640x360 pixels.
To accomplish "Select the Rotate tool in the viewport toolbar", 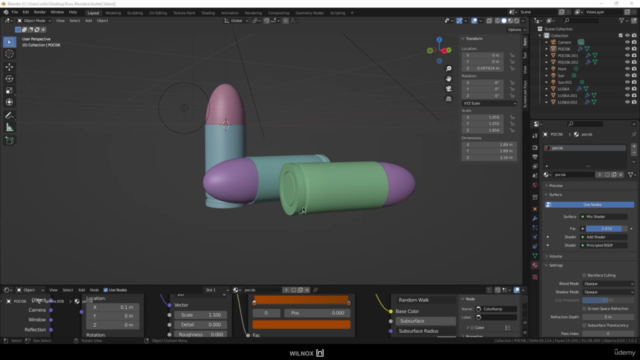I will click(x=9, y=78).
